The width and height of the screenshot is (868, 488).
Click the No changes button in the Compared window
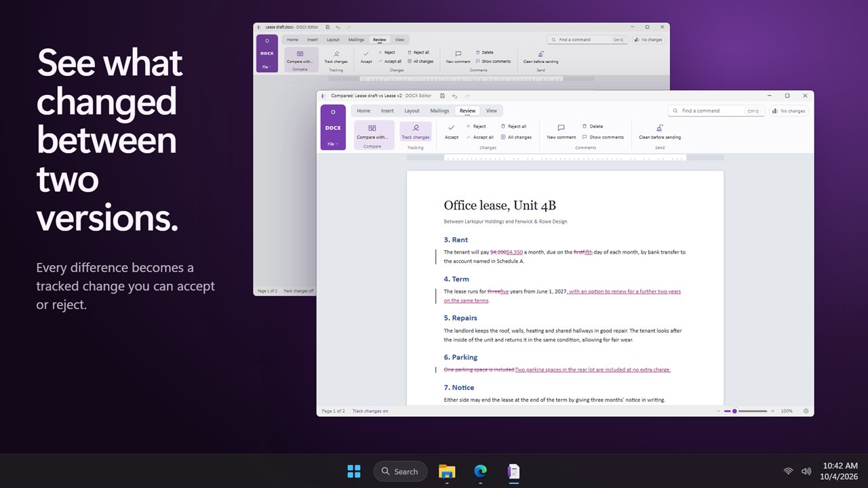(789, 110)
